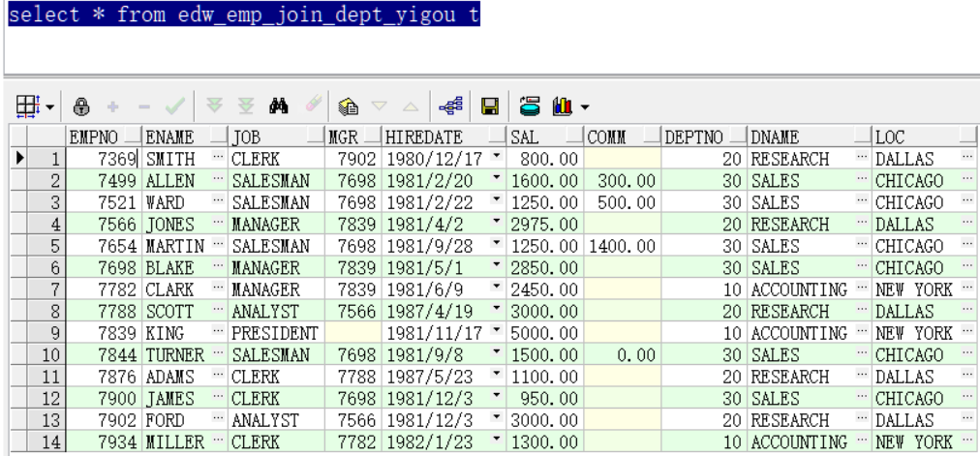Click the COMM column header
Image resolution: width=980 pixels, height=456 pixels.
click(x=623, y=137)
